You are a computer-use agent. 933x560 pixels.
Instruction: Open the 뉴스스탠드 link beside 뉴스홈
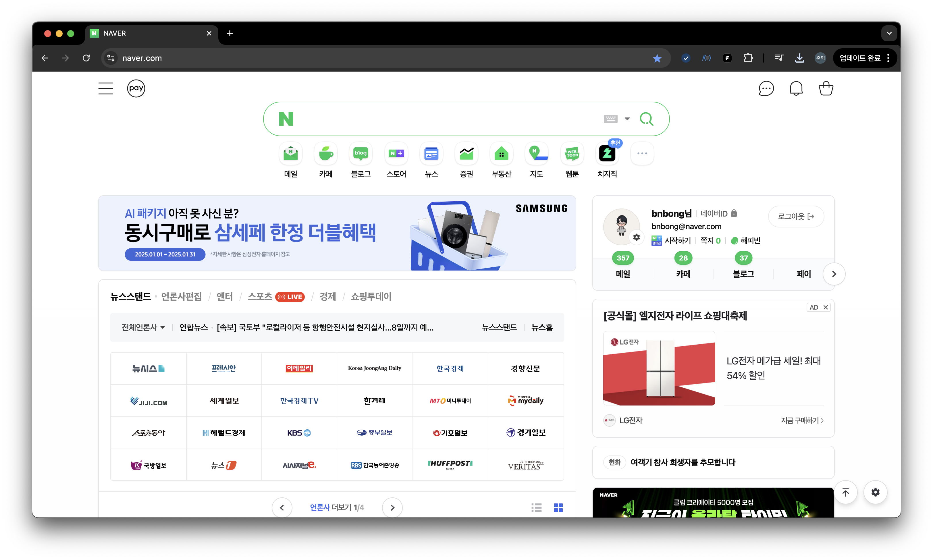coord(499,327)
